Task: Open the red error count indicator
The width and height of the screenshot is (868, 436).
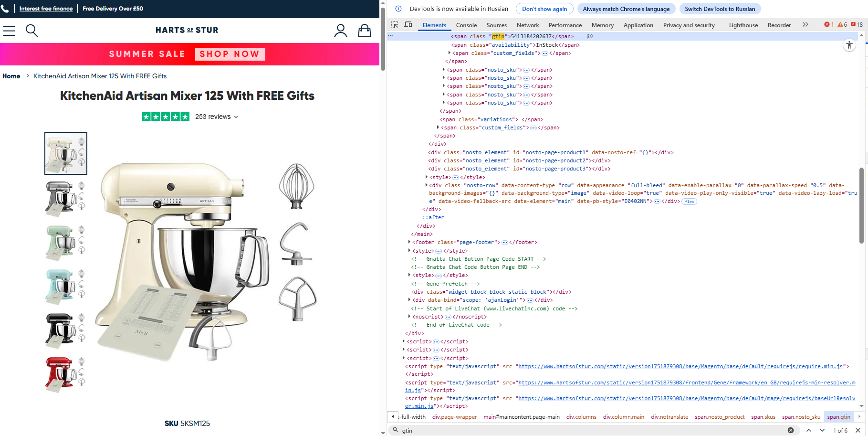Action: 829,25
